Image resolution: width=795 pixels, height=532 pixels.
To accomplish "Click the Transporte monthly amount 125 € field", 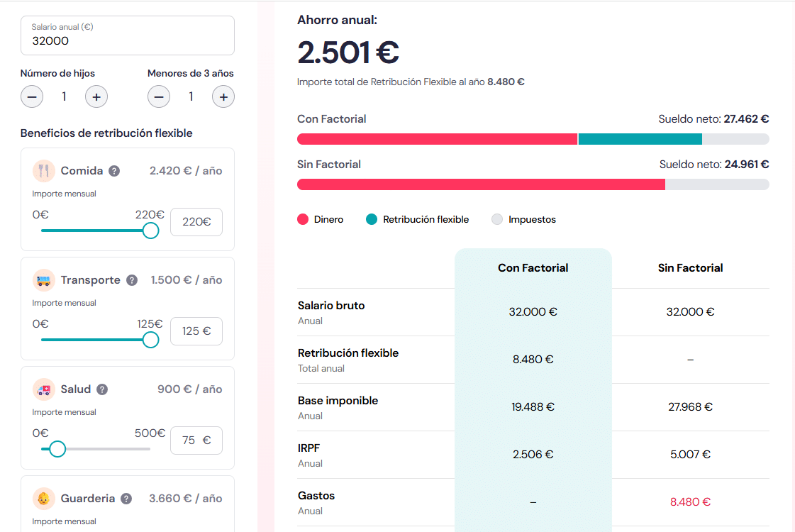I will pos(196,331).
